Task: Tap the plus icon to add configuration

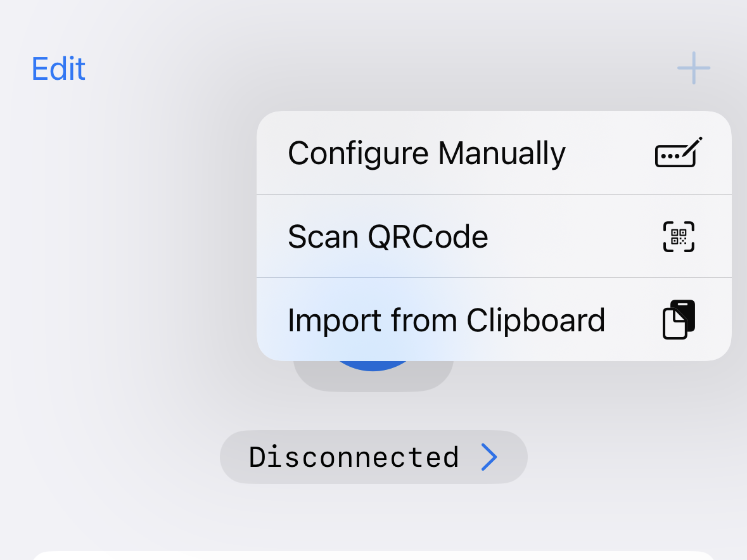Action: [x=693, y=68]
